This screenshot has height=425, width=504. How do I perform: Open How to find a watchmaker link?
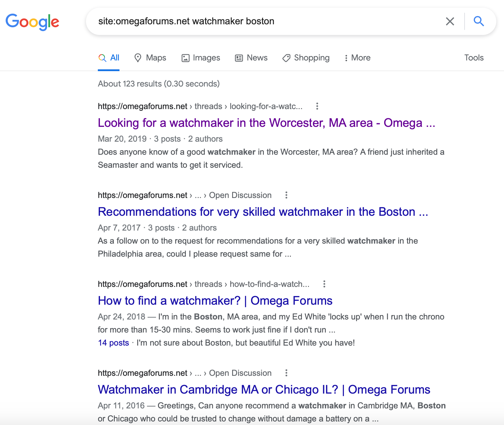[x=215, y=301]
